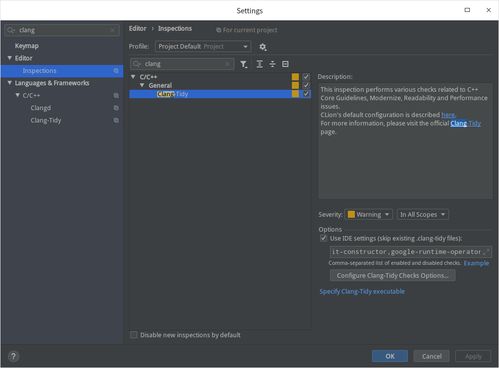The height and width of the screenshot is (368, 499).
Task: Click the help question mark icon
Action: point(13,356)
